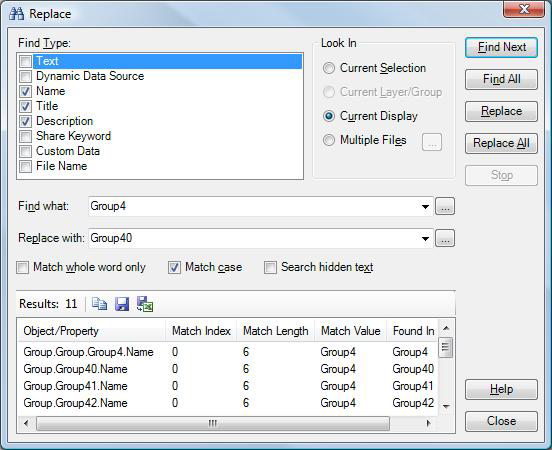
Task: Save results using floppy disk icon
Action: point(122,304)
